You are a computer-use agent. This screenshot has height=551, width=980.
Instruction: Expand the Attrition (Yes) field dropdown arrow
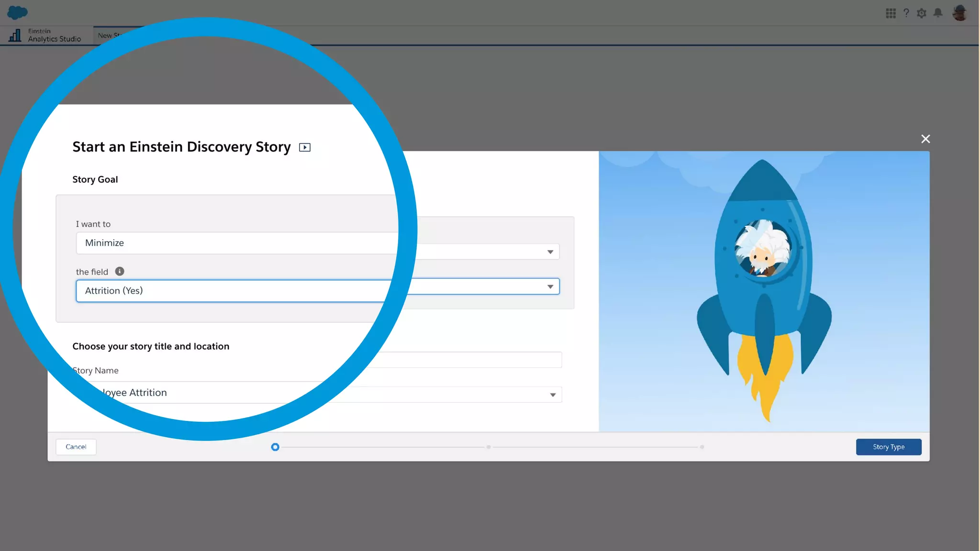coord(550,287)
